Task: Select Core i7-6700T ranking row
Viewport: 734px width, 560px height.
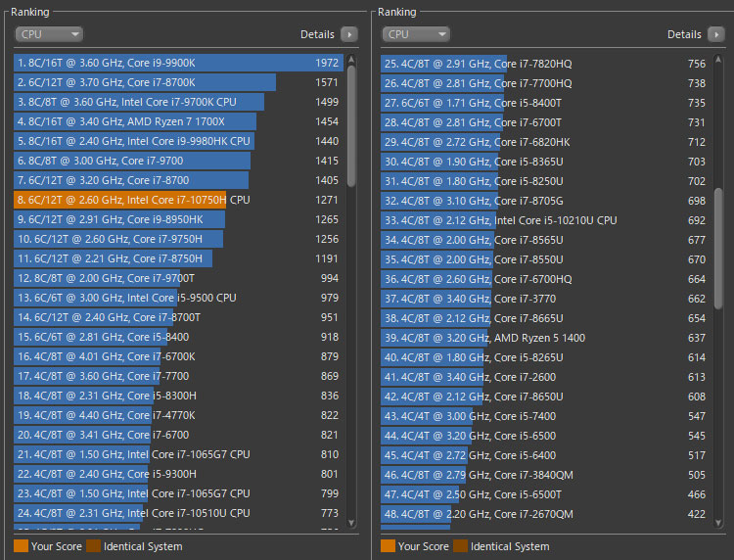Action: 546,122
